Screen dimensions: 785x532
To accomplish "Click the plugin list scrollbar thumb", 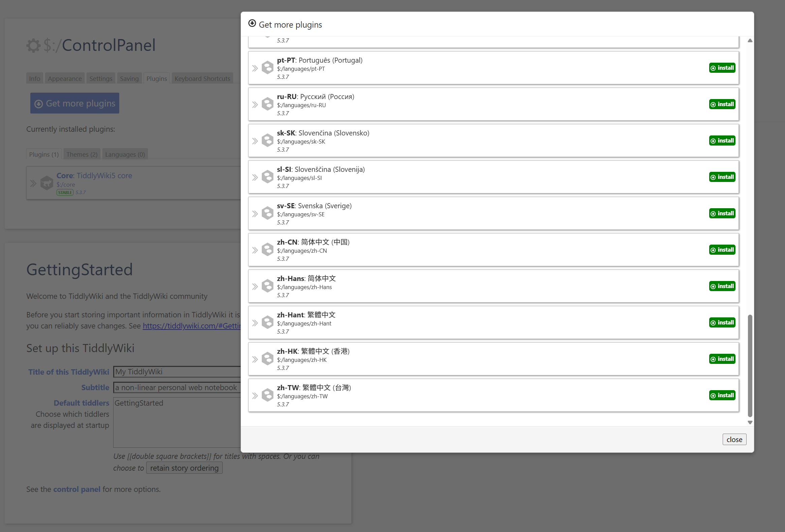I will pyautogui.click(x=750, y=366).
